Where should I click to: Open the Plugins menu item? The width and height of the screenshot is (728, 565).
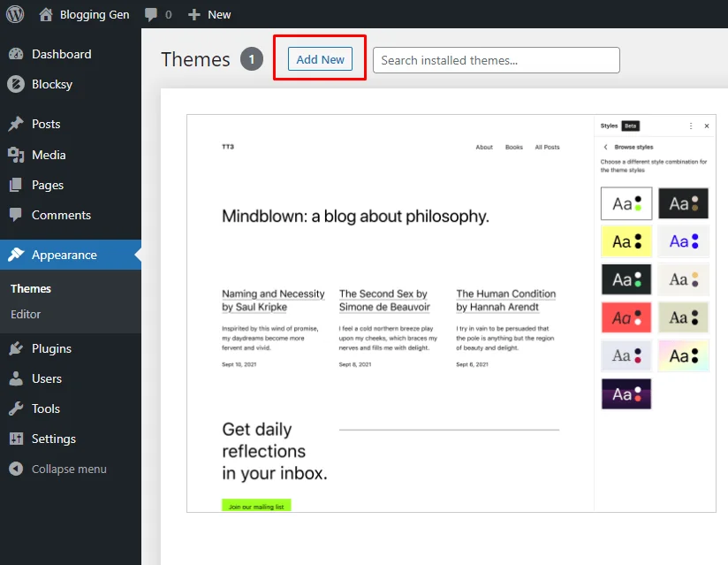click(x=51, y=348)
